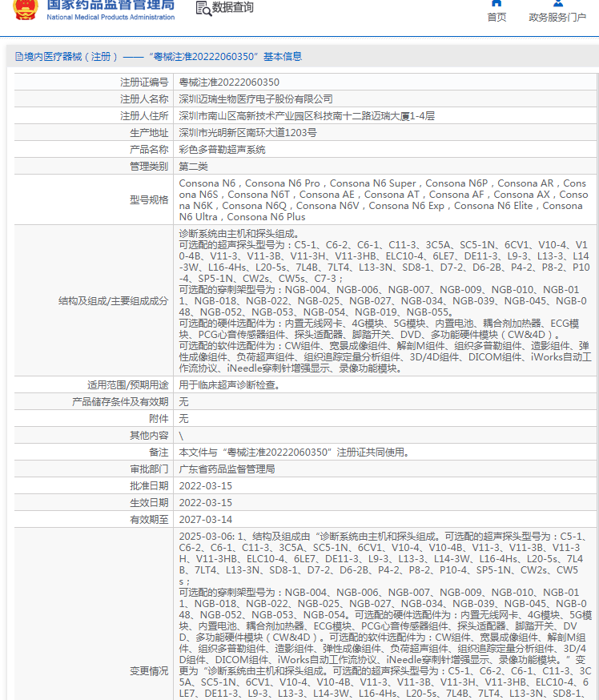Click National Medical Products Administration title
Screen dimensions: 599x700
(x=111, y=17)
